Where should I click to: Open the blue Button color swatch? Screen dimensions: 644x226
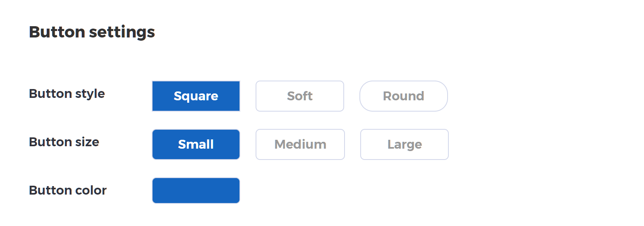[x=196, y=191]
